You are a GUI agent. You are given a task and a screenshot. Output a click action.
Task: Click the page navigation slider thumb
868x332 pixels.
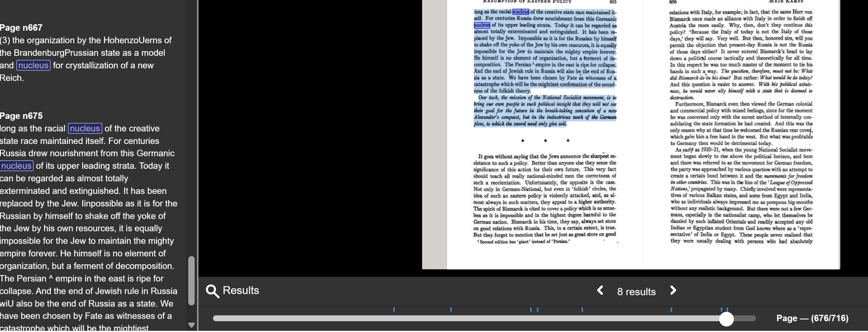(x=726, y=319)
